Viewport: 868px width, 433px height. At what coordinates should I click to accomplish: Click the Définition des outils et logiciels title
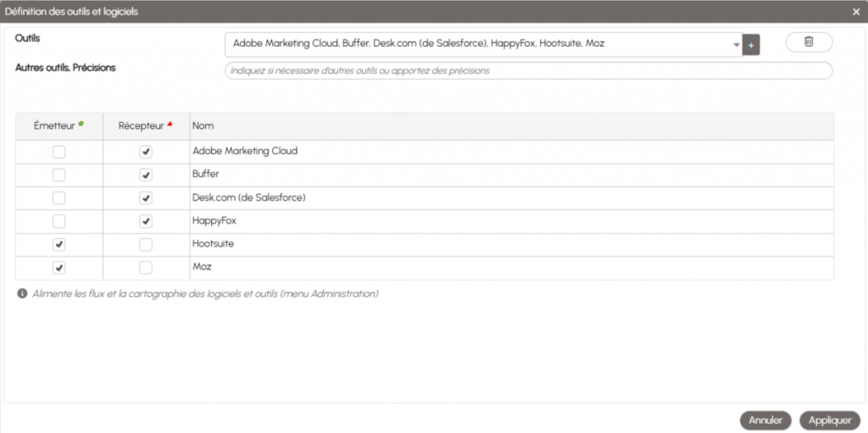71,11
